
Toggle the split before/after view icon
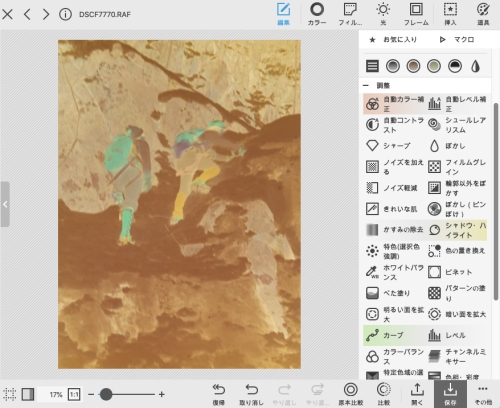(x=28, y=394)
